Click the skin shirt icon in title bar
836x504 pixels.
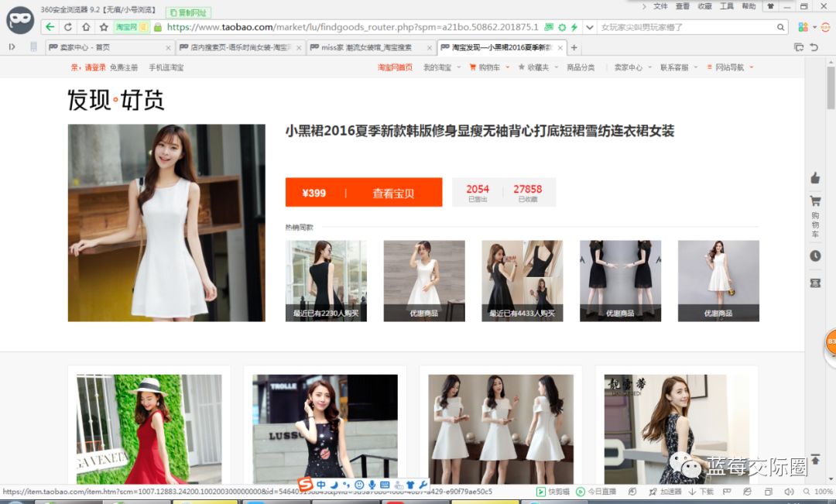770,6
